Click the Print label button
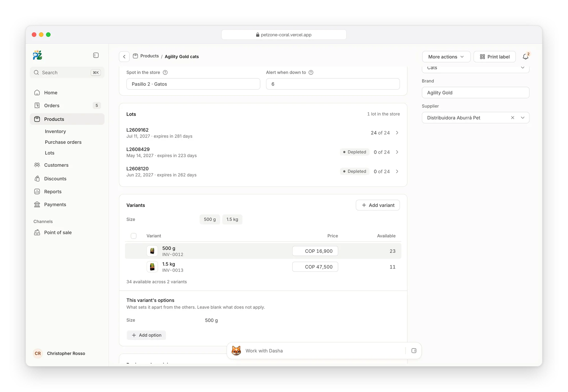The image size is (568, 392). [494, 57]
